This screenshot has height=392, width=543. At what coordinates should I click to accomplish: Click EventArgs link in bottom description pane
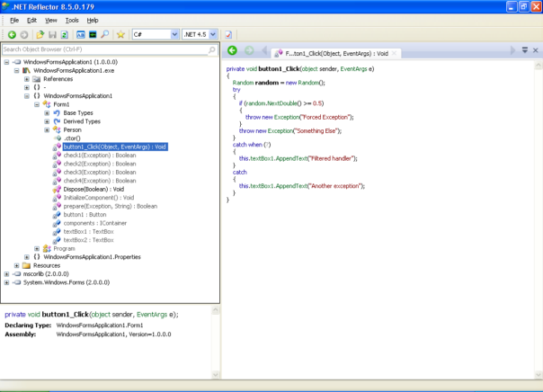tap(152, 315)
